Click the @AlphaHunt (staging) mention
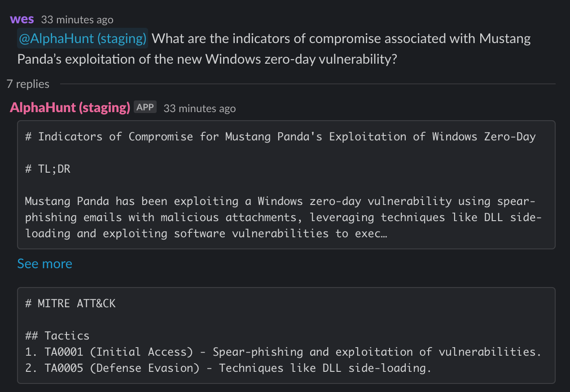 83,39
